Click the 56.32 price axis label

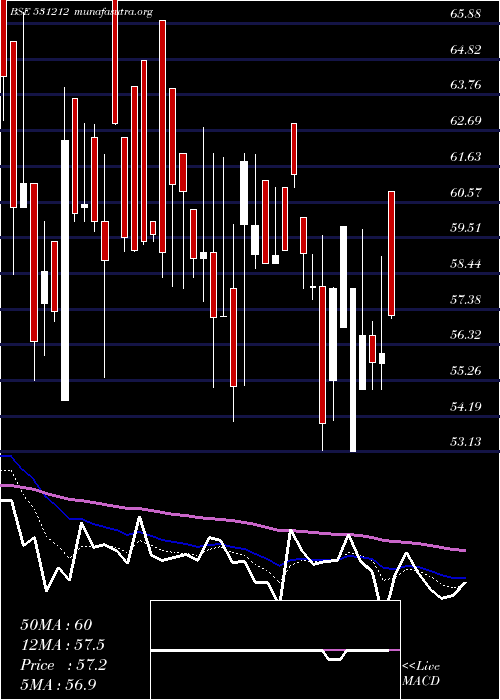click(x=465, y=335)
